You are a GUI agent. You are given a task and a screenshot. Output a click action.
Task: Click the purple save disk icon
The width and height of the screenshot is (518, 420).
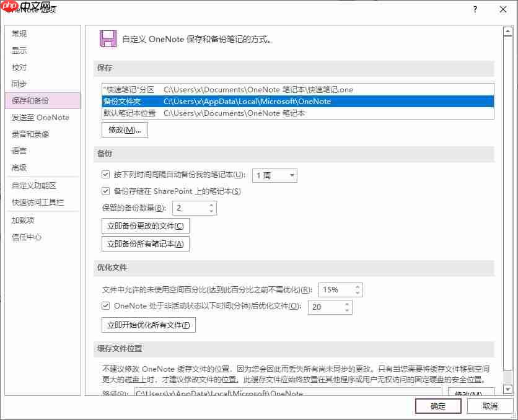108,38
